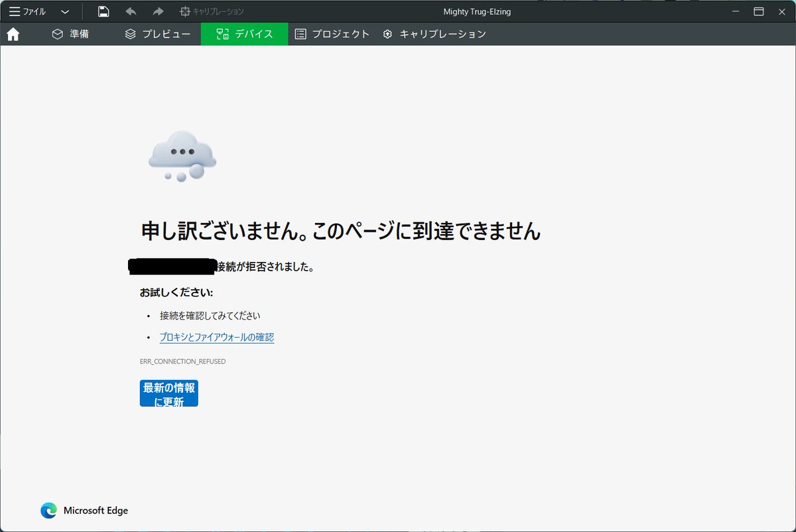Open the 準備 tab
Screen dimensions: 796x532
[73, 33]
